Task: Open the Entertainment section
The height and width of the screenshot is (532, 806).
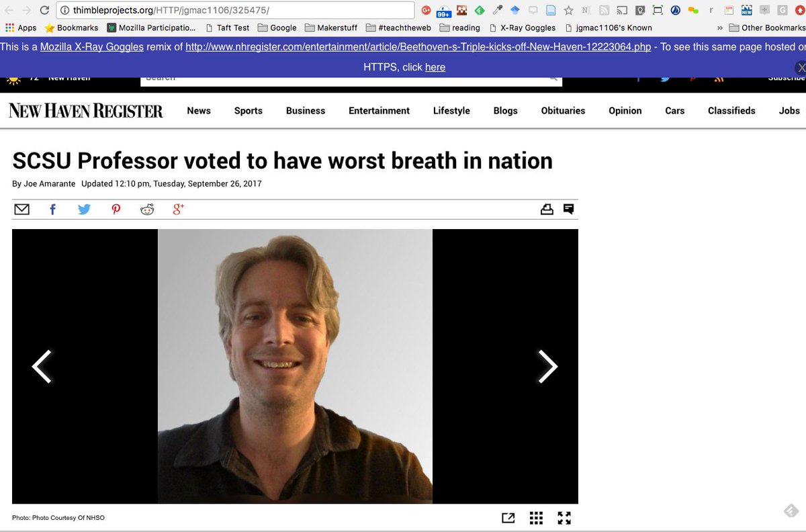Action: (379, 111)
